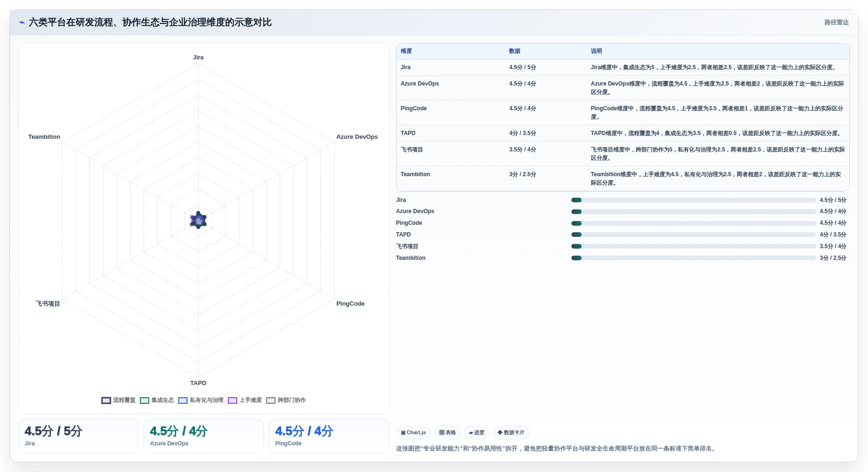Image resolution: width=868 pixels, height=472 pixels.
Task: Click the chart title heading
Action: tap(150, 22)
